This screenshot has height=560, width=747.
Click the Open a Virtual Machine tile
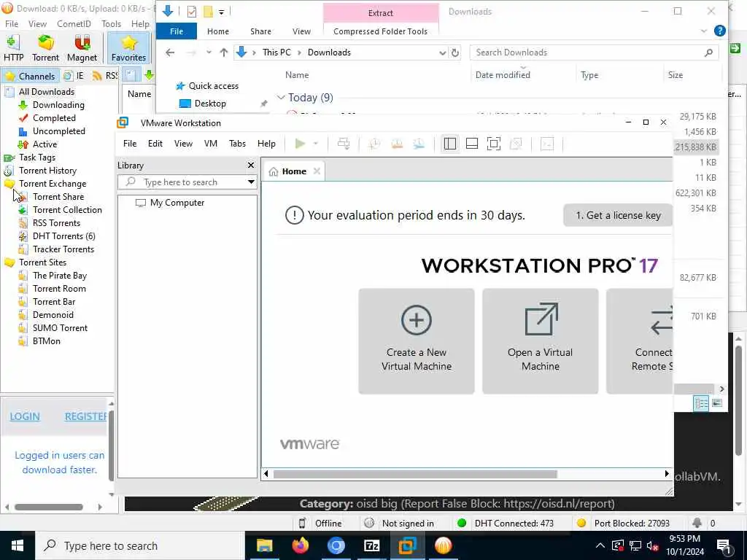541,341
